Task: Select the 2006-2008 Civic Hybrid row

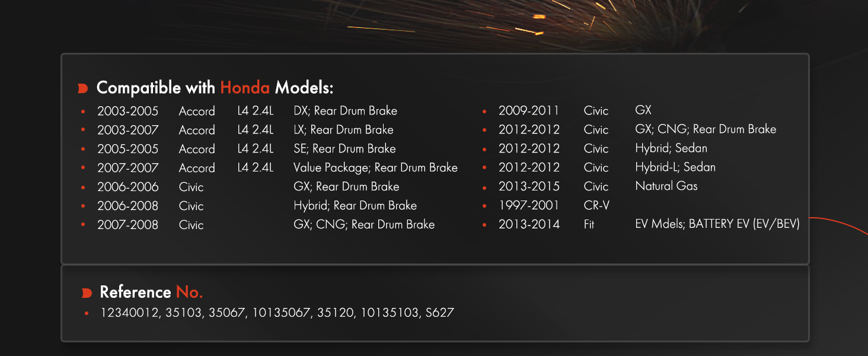Action: pos(257,206)
